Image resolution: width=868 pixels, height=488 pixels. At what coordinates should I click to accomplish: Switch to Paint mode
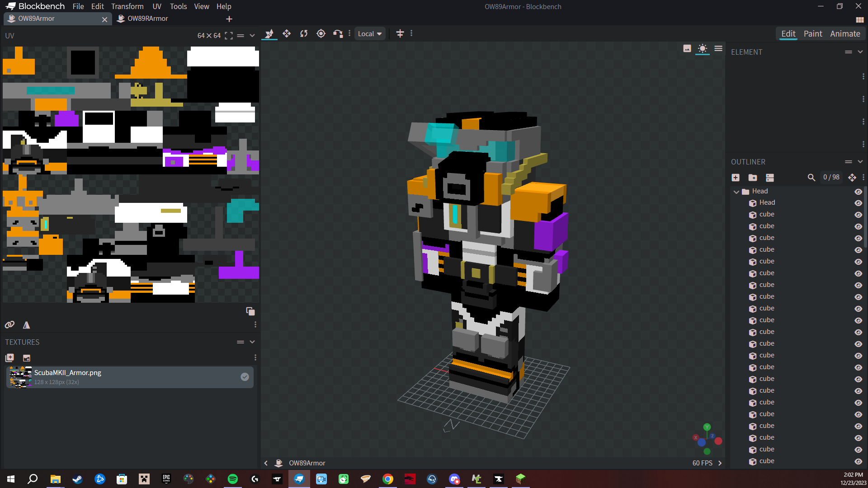(x=812, y=34)
